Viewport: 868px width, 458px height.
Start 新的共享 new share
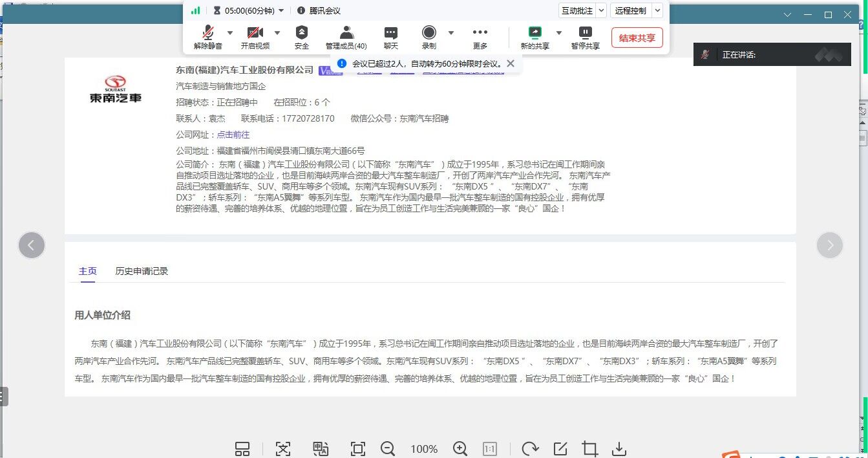(x=535, y=38)
